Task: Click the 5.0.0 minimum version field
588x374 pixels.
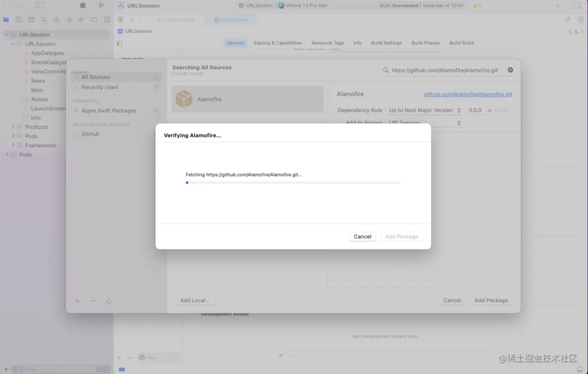Action: tap(475, 110)
